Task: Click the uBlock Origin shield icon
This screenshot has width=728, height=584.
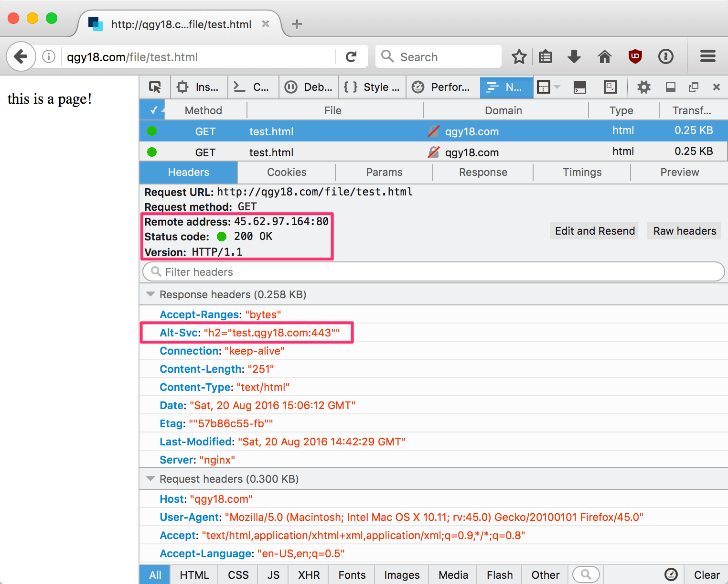Action: pos(635,57)
